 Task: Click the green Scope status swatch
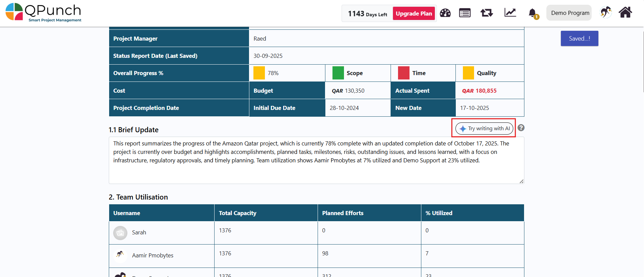point(338,73)
